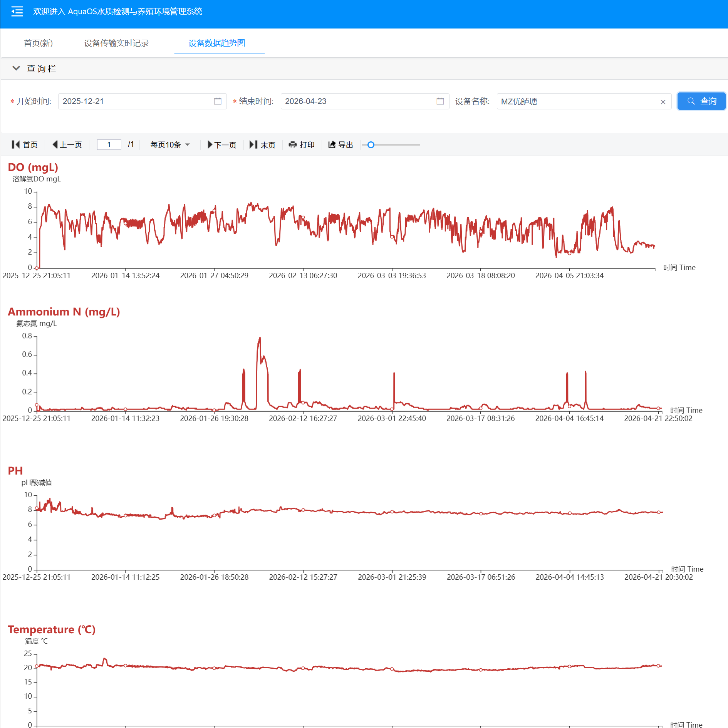
Task: Click the device name input showing MZ优鲈塘
Action: tap(559, 102)
